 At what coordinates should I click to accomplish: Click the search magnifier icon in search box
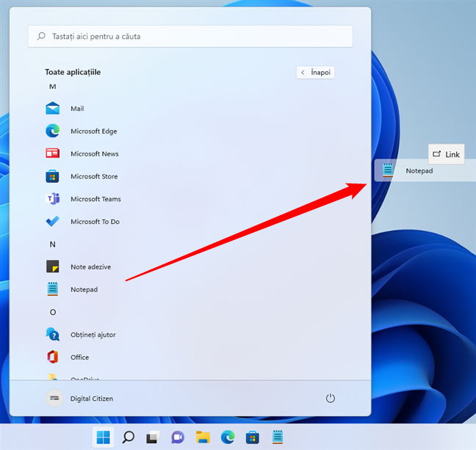(x=41, y=37)
